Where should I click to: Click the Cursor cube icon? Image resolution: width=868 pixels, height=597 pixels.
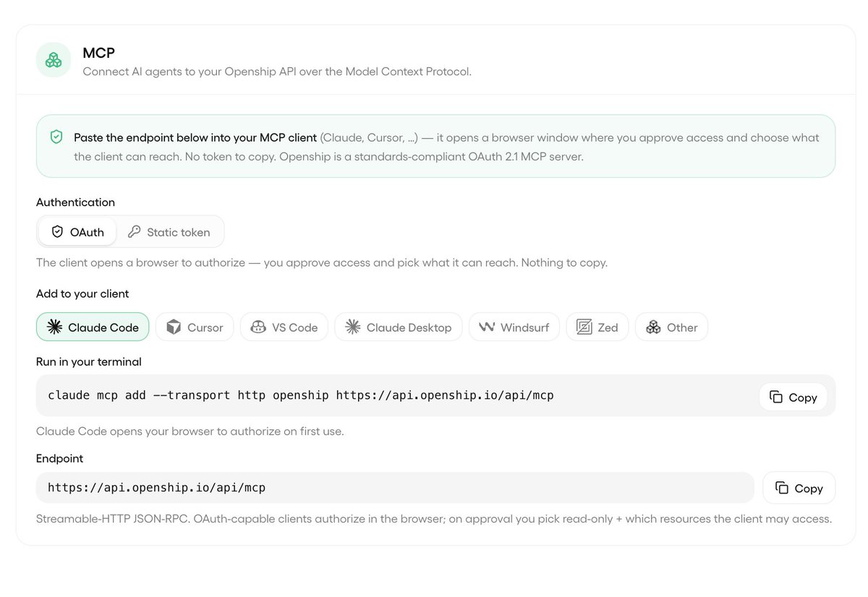pyautogui.click(x=174, y=327)
